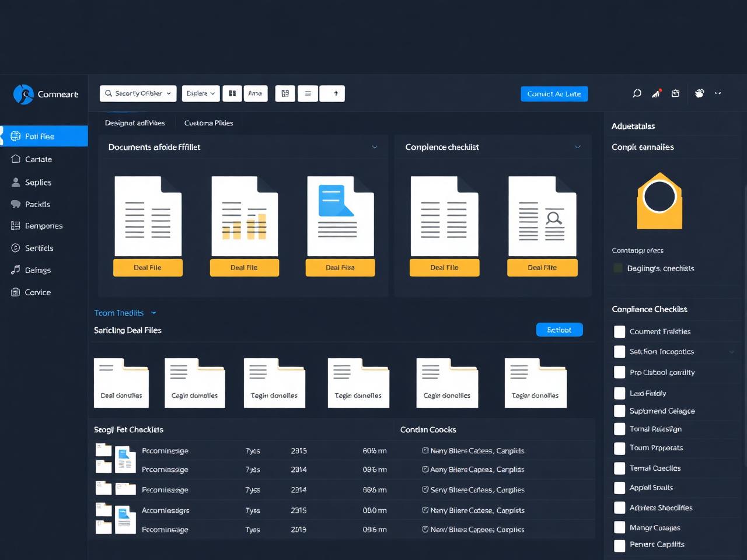Click the Sertfcls circle icon

(16, 248)
